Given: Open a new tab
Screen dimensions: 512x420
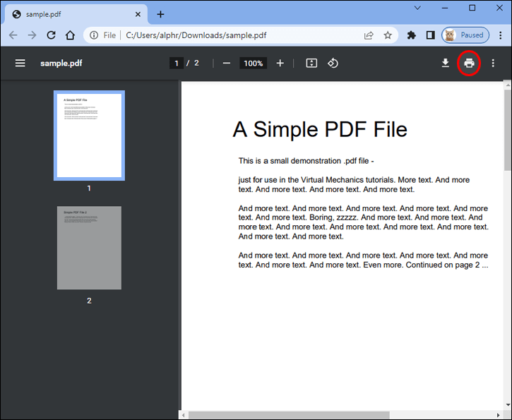Looking at the screenshot, I should tap(160, 14).
